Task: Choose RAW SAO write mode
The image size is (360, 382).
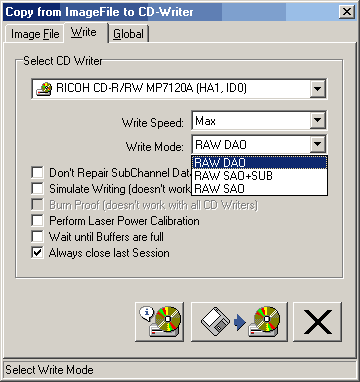Action: click(259, 189)
